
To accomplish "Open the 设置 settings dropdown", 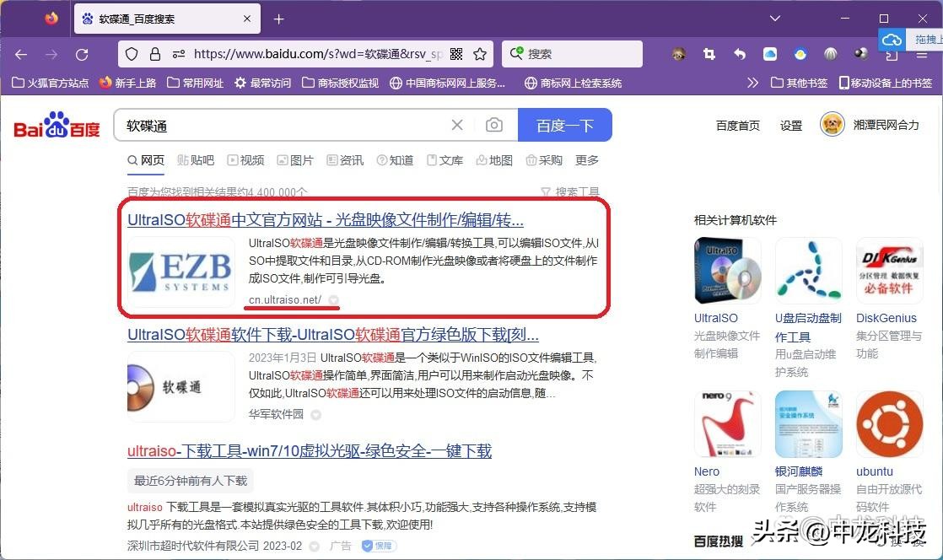I will point(790,124).
